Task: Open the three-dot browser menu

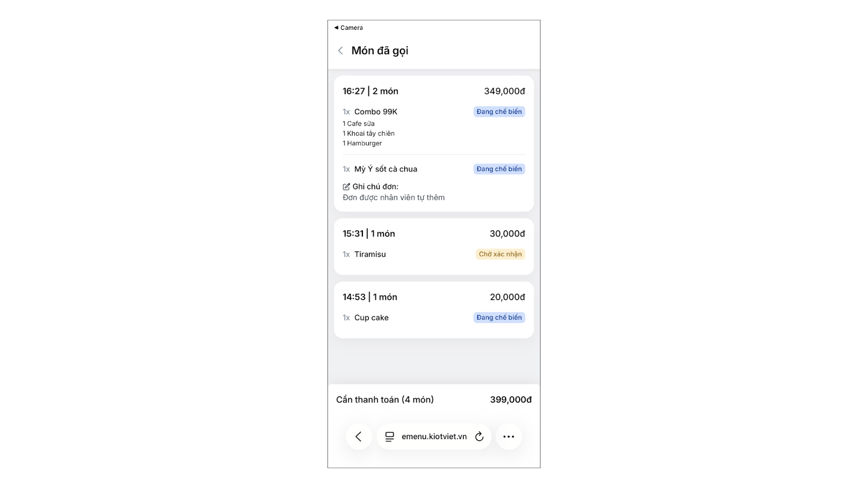Action: coord(508,436)
